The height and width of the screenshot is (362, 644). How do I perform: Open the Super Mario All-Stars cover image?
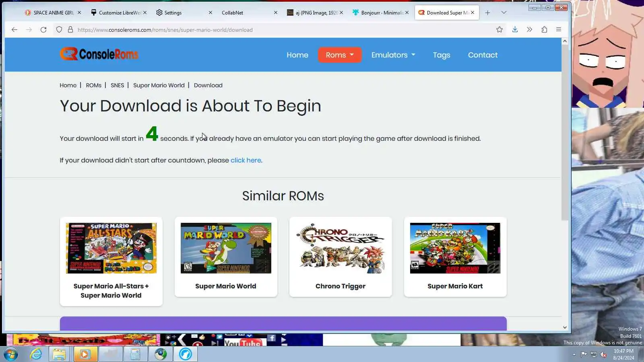(111, 248)
